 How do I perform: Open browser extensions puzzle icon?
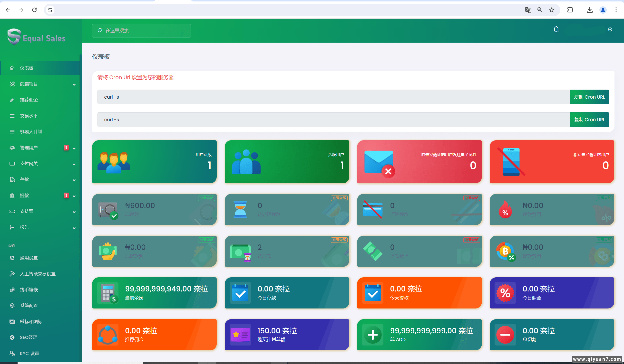570,10
